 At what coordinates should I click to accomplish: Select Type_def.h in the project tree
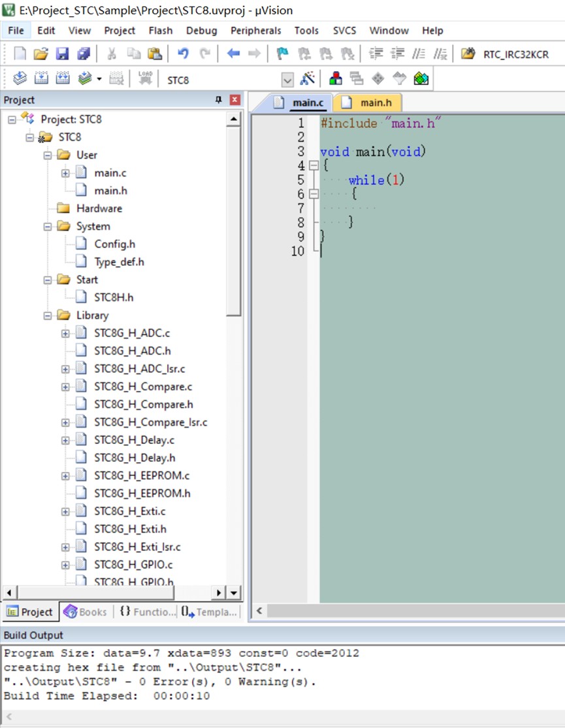point(119,262)
